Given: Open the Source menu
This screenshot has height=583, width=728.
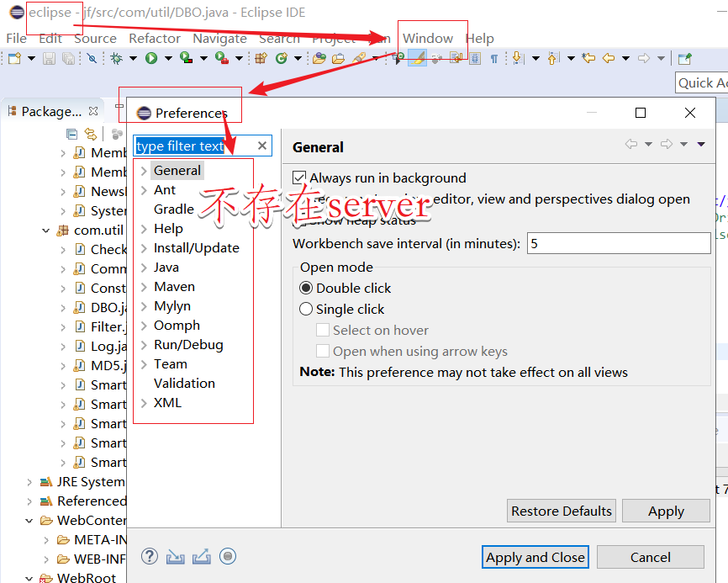Looking at the screenshot, I should pyautogui.click(x=95, y=39).
